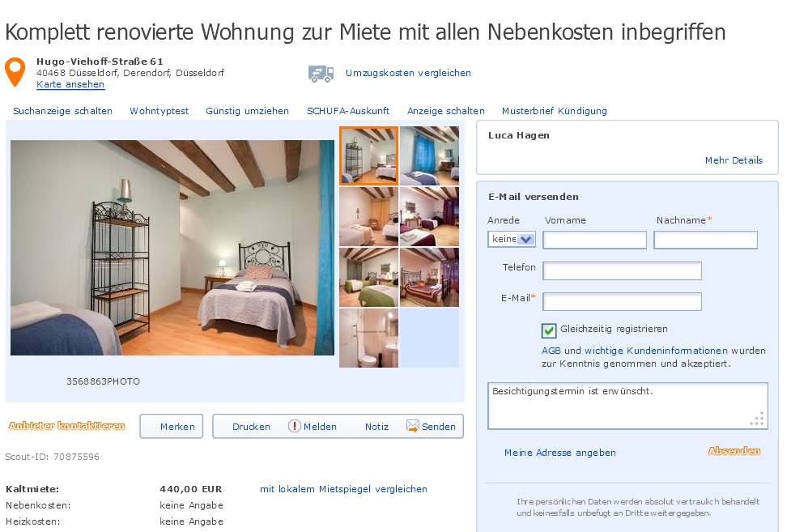Open the Suchanzeige schalten menu item
This screenshot has height=532, width=791.
(62, 111)
